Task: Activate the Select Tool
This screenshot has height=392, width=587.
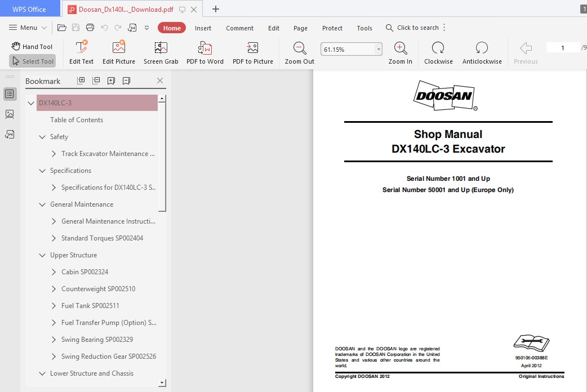Action: pyautogui.click(x=33, y=61)
